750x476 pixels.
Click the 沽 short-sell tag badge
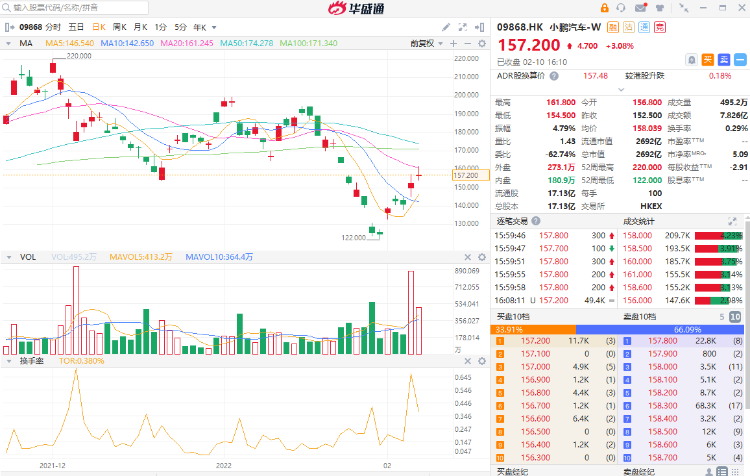(629, 27)
